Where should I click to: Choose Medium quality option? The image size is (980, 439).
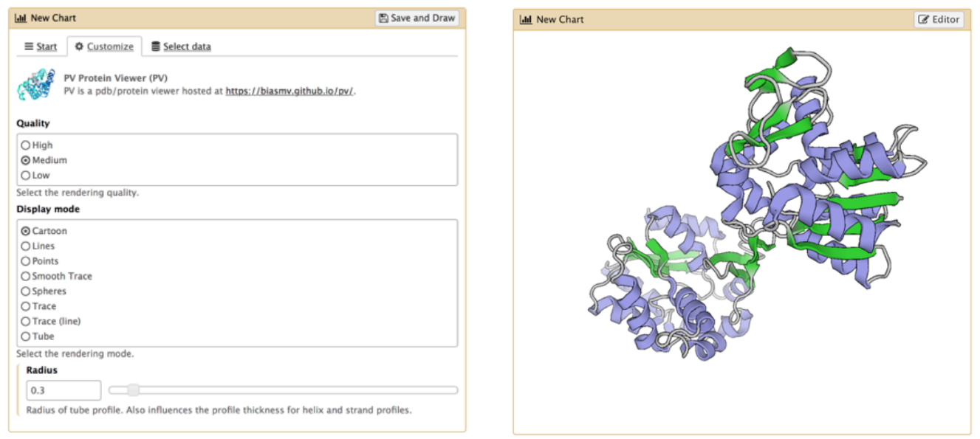pyautogui.click(x=26, y=160)
